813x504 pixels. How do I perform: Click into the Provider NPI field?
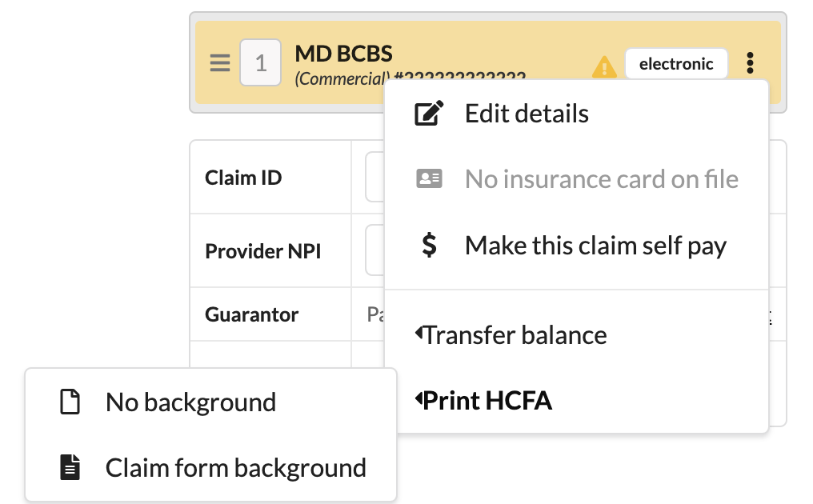pos(374,251)
